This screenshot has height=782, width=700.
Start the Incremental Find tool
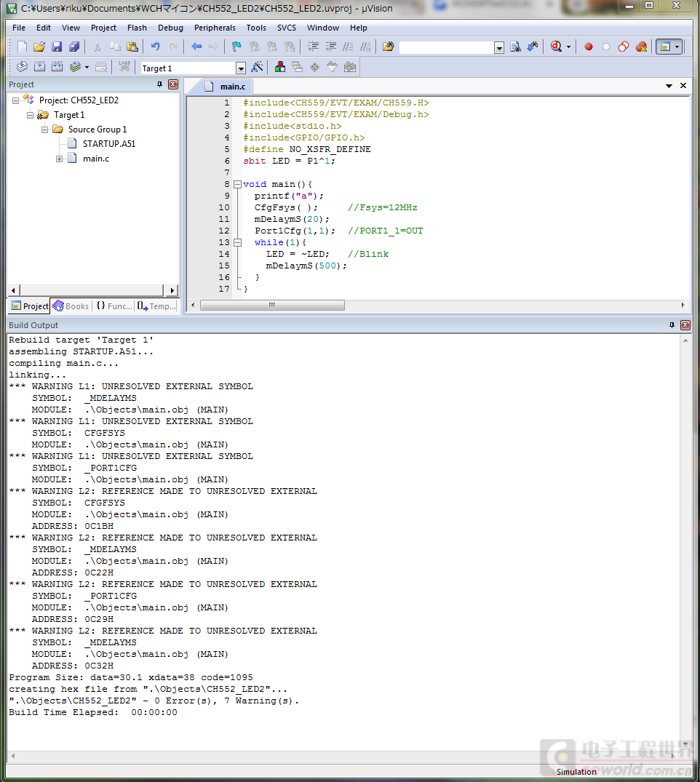coord(533,47)
